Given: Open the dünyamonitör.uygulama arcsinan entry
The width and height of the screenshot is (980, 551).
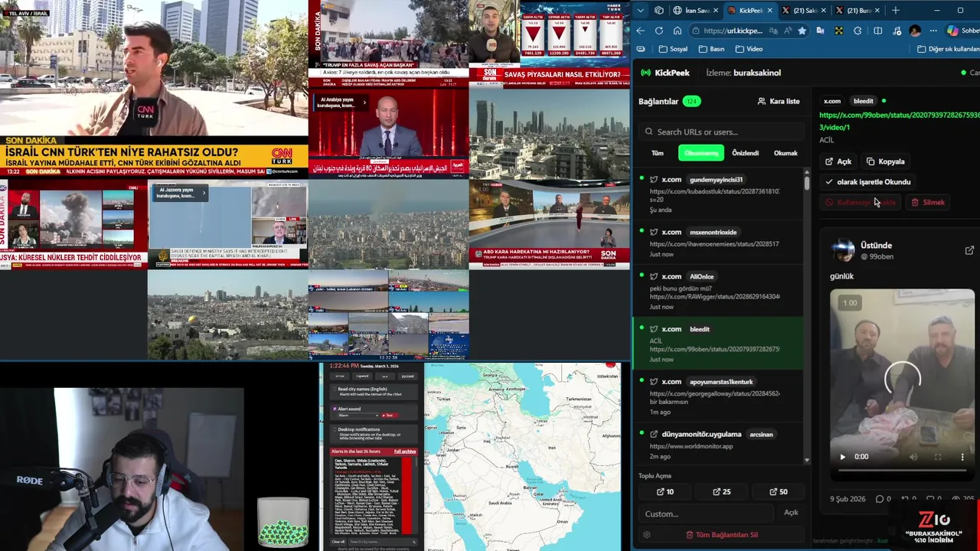Looking at the screenshot, I should point(718,445).
